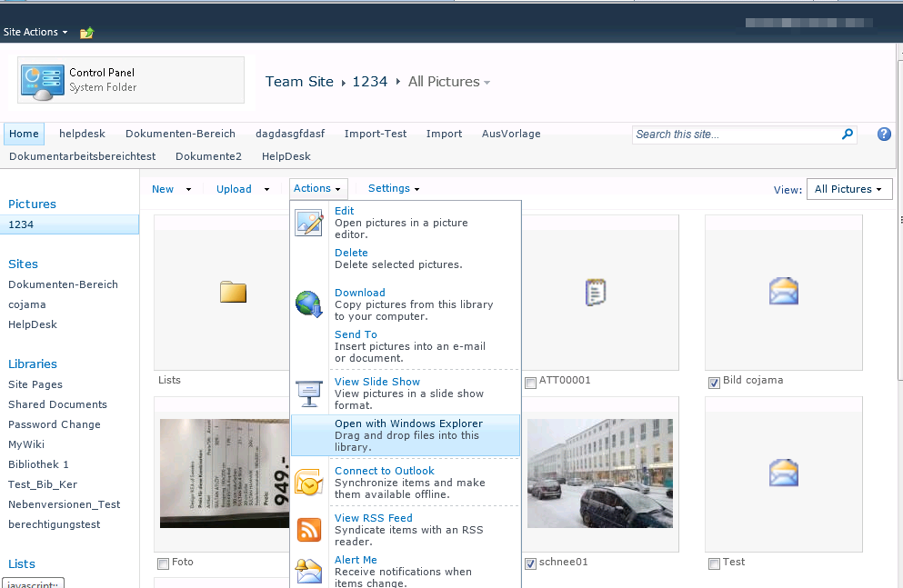Image resolution: width=903 pixels, height=588 pixels.
Task: Go to Team Site breadcrumb link
Action: (x=299, y=82)
